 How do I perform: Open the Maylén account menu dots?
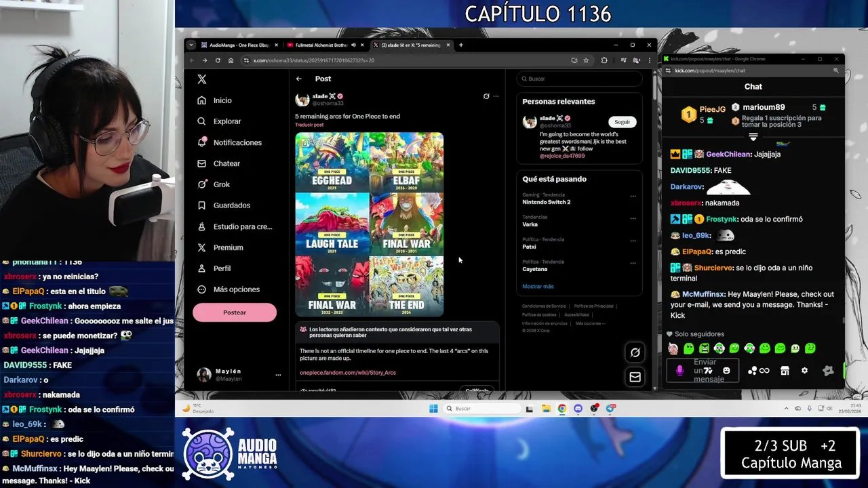(x=278, y=375)
